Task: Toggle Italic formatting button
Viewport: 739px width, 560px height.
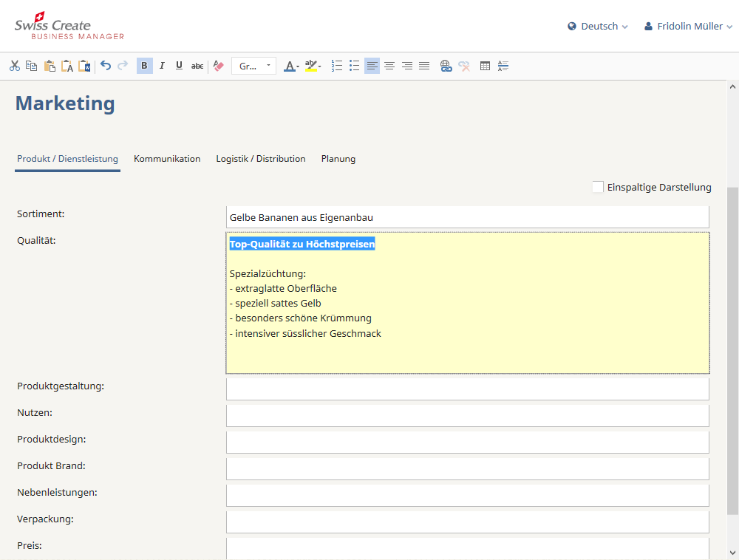Action: click(162, 66)
